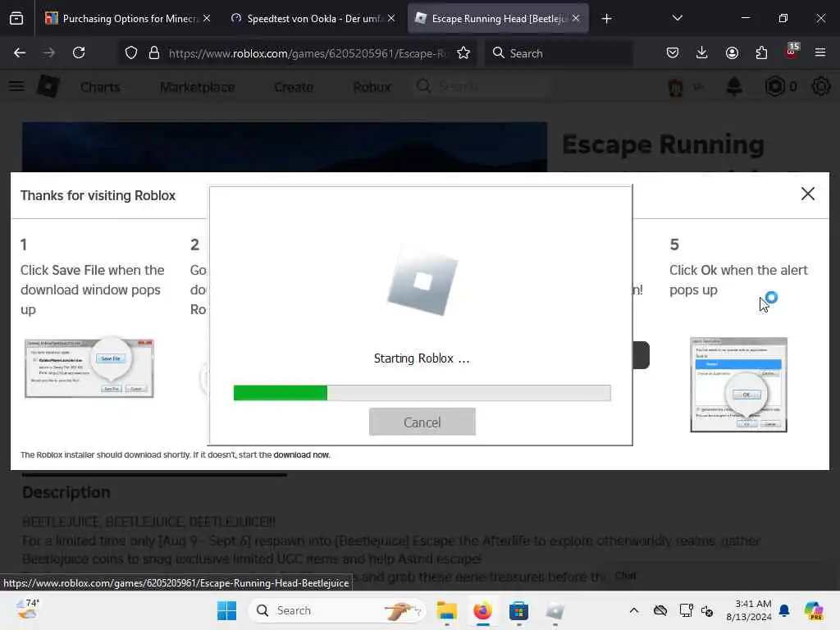
Task: Open the Roblox profile avatar
Action: 676,87
